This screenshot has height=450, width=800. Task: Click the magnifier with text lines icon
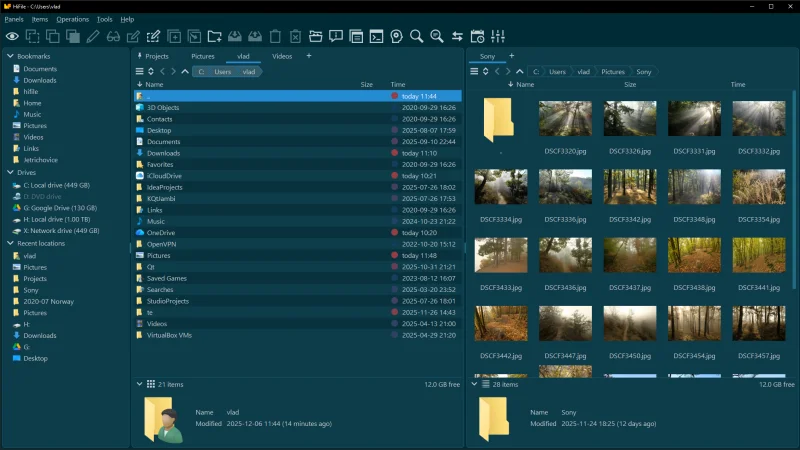[x=437, y=36]
